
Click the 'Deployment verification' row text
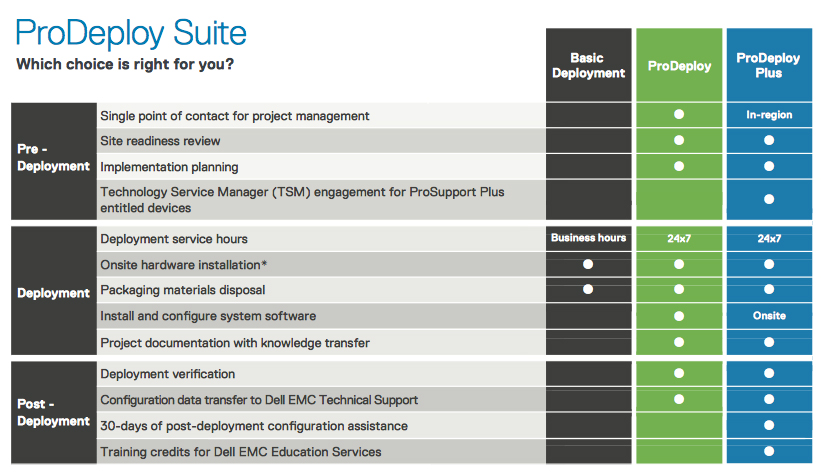click(x=168, y=374)
